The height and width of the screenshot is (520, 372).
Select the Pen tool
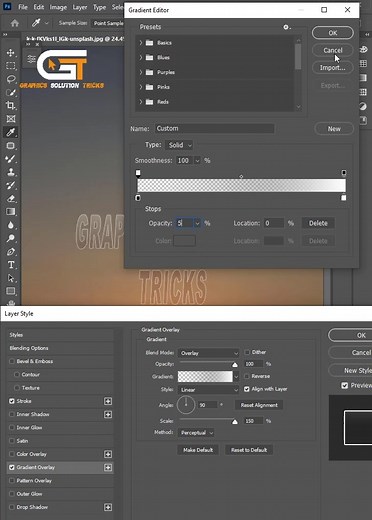click(11, 252)
